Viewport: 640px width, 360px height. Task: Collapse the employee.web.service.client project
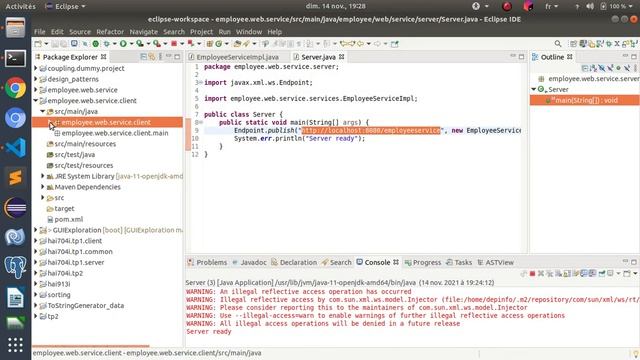pyautogui.click(x=36, y=100)
